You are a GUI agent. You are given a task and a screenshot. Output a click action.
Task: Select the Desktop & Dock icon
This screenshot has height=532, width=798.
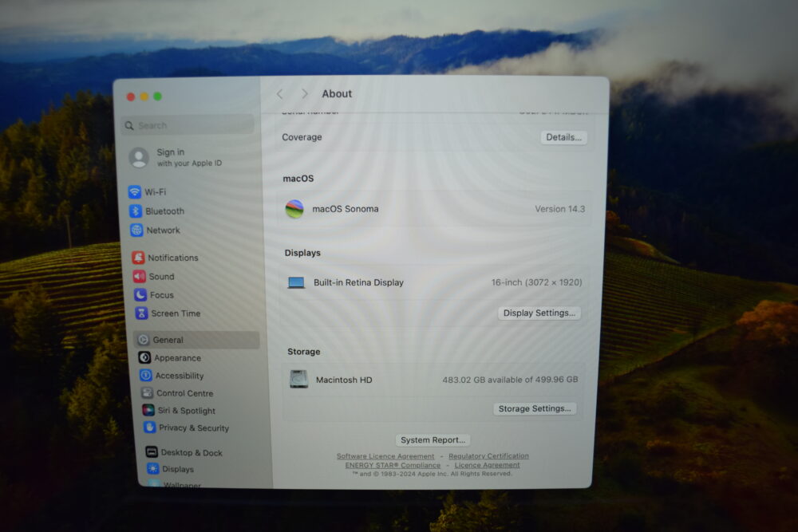(x=151, y=451)
